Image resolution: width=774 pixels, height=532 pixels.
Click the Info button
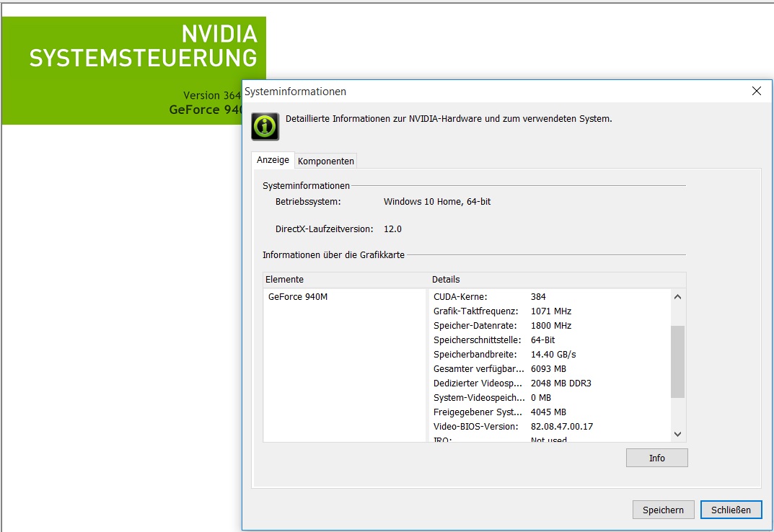point(656,458)
